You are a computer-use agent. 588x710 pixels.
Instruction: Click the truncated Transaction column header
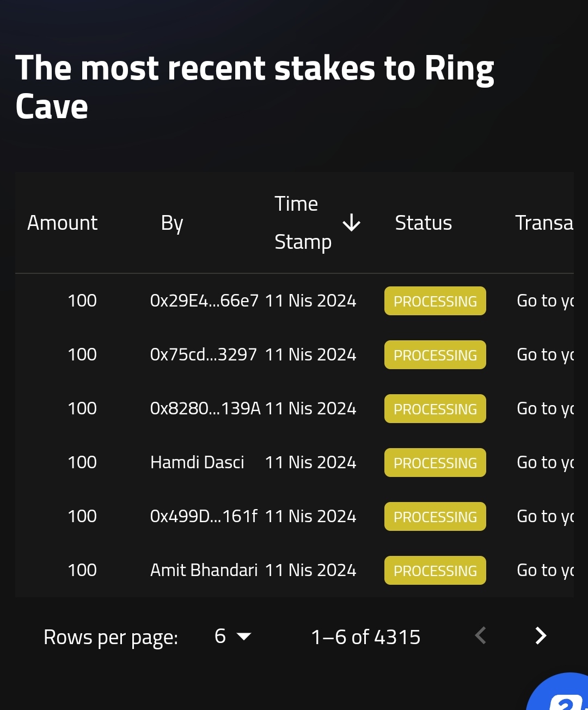pyautogui.click(x=544, y=223)
